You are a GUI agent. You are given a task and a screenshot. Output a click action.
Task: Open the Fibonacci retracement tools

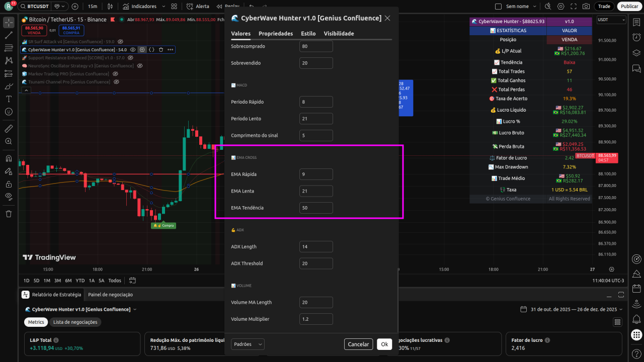[9, 48]
